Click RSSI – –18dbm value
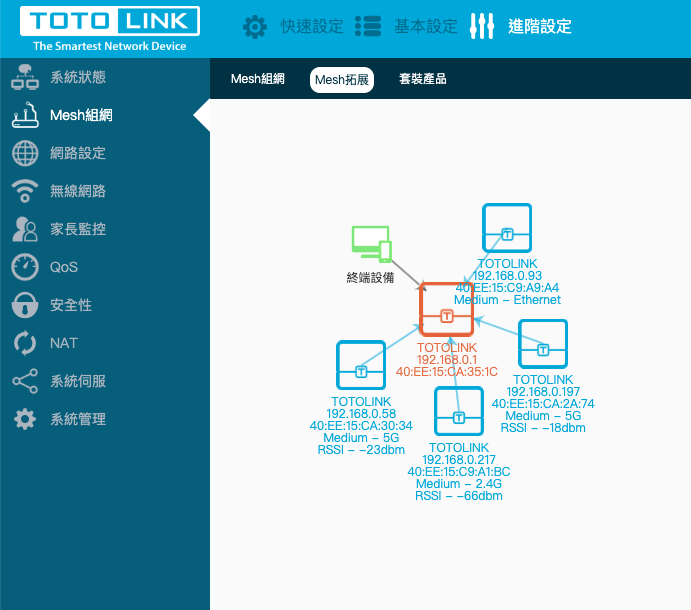The image size is (691, 610). point(543,428)
